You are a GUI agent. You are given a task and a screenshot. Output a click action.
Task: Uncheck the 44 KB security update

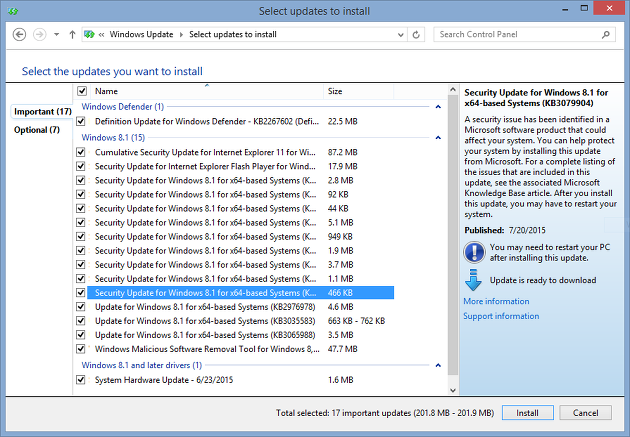(81, 208)
